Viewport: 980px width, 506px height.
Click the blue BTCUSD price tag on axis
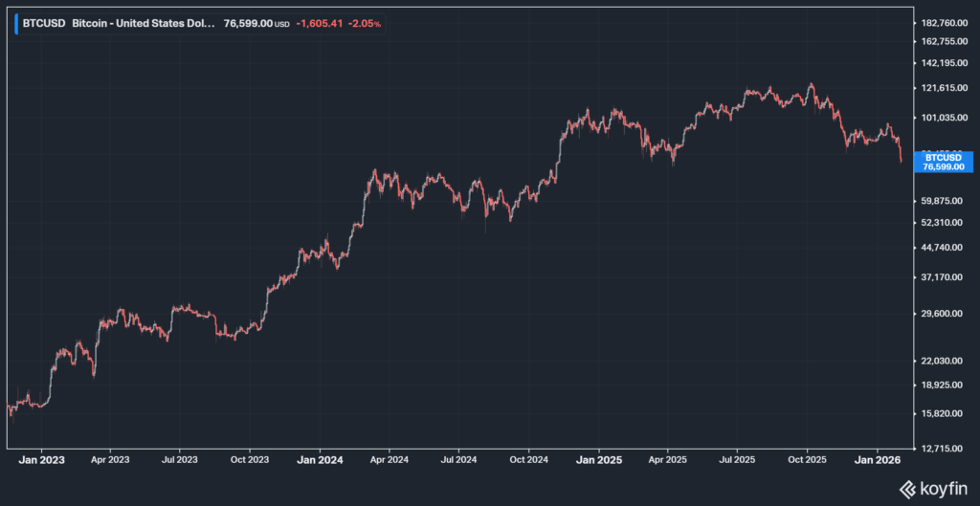pyautogui.click(x=944, y=161)
